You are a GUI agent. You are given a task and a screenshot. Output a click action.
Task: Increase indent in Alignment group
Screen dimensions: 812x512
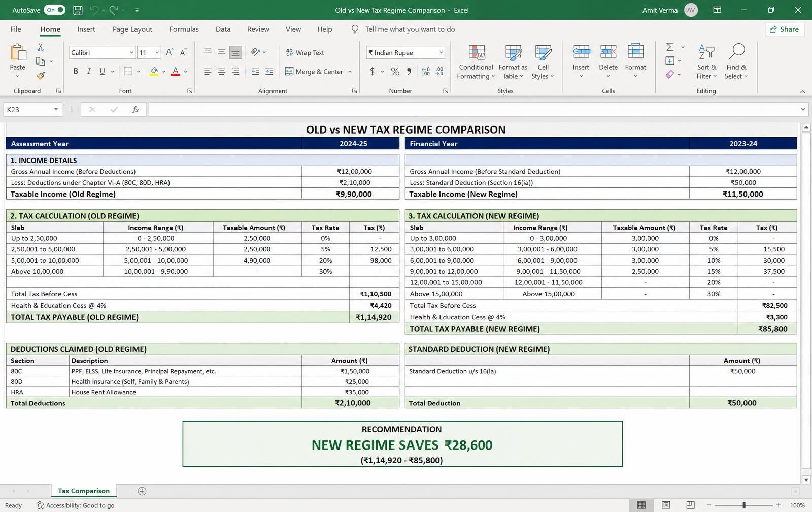(x=269, y=72)
